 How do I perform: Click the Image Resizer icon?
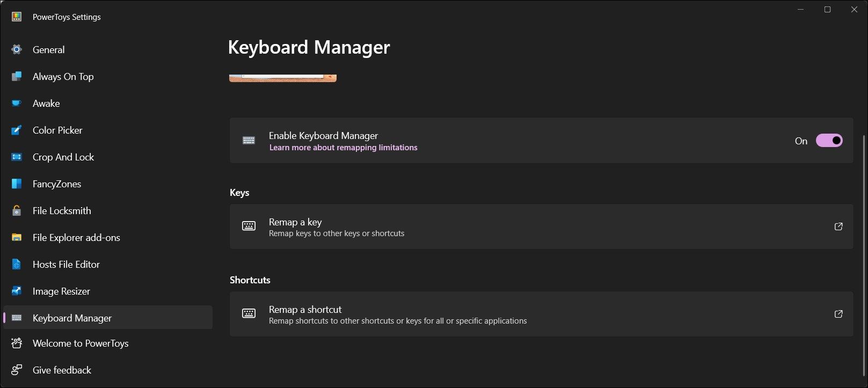17,291
